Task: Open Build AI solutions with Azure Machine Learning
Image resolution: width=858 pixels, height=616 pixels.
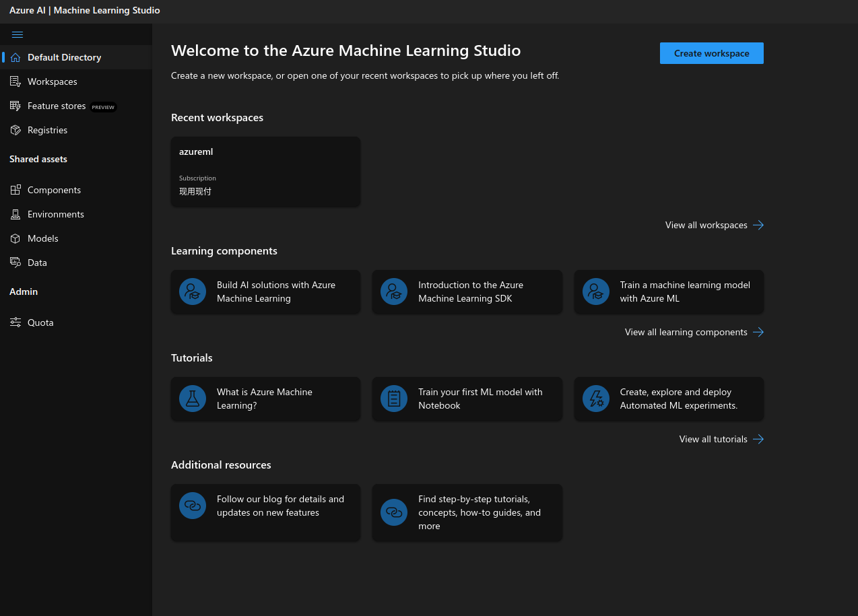Action: (265, 292)
